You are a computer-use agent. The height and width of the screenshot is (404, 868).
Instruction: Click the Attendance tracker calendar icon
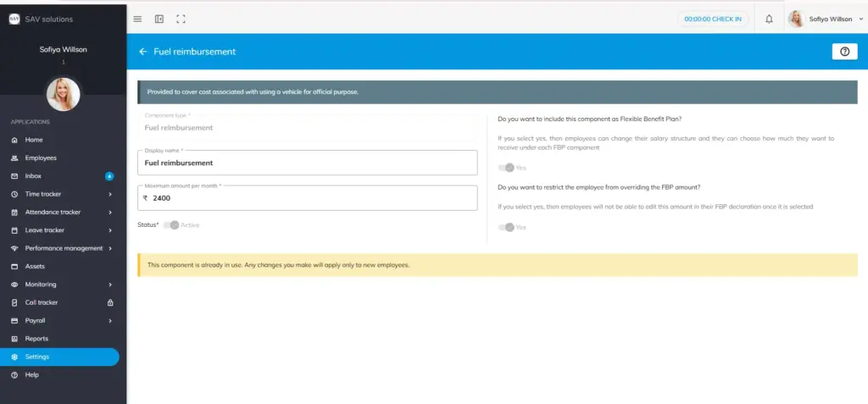pos(14,213)
